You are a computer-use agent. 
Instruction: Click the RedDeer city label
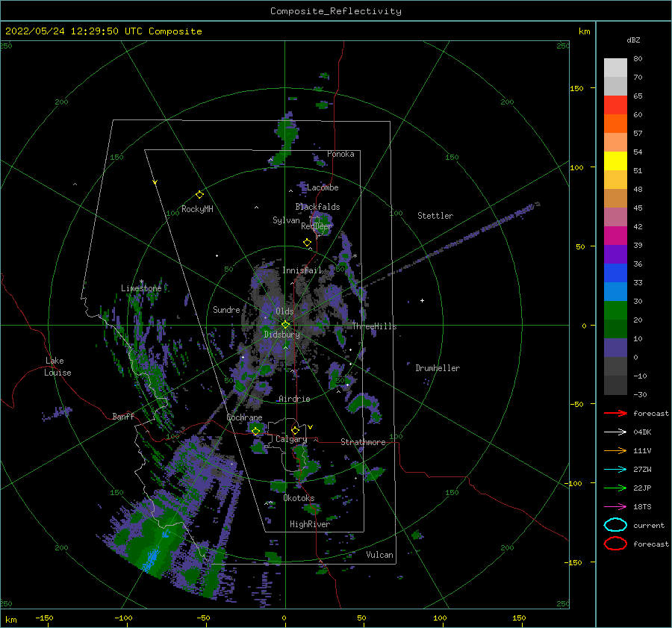pos(317,226)
